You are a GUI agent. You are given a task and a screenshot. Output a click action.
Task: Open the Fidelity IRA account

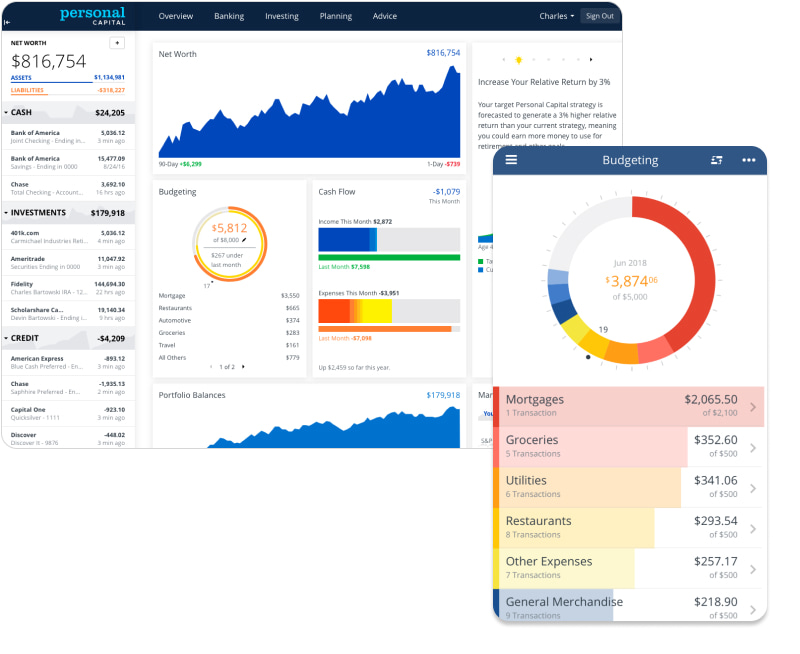tap(68, 288)
